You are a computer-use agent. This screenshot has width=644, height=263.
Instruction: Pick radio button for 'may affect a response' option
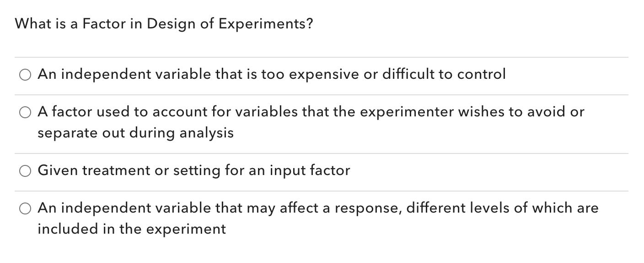tap(25, 208)
